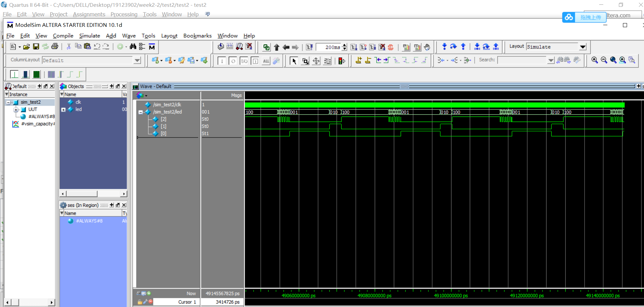The image size is (644, 307).
Task: Click the Find binoculars icon
Action: (133, 47)
